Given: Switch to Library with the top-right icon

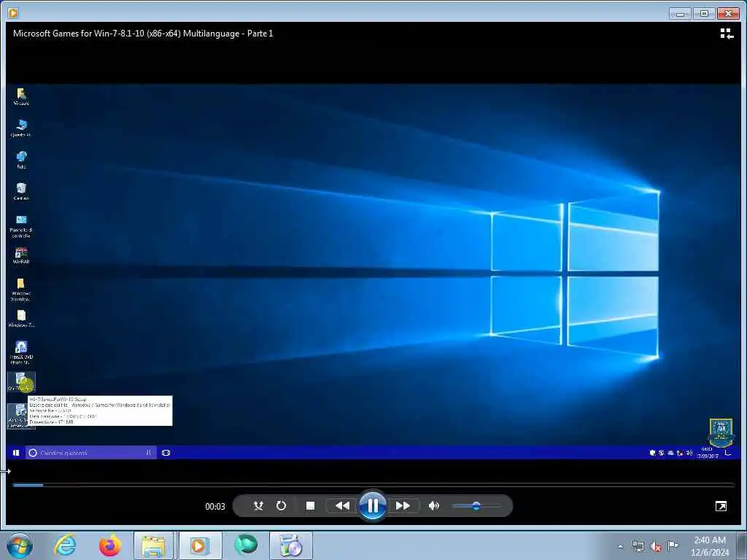Looking at the screenshot, I should pos(727,34).
